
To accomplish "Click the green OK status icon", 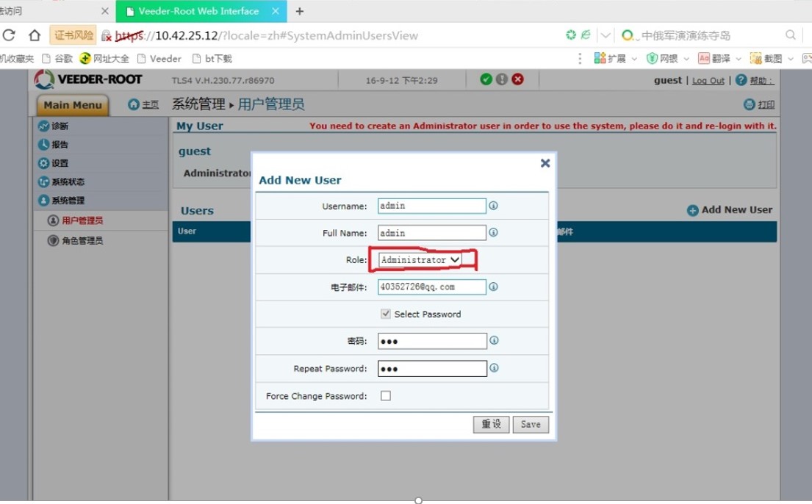I will [486, 79].
